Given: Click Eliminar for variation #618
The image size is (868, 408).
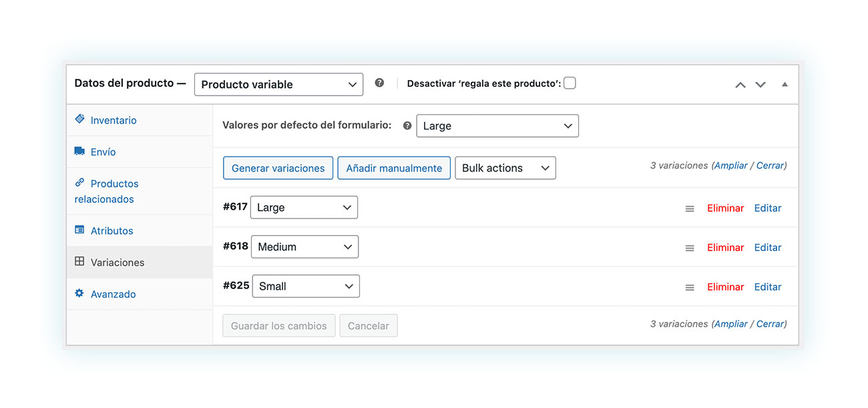Looking at the screenshot, I should pos(725,247).
